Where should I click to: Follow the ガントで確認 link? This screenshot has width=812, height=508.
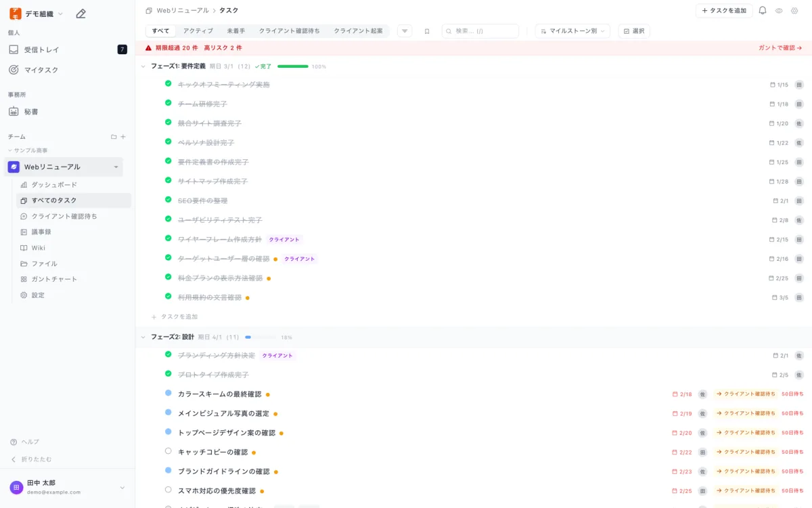pyautogui.click(x=780, y=48)
